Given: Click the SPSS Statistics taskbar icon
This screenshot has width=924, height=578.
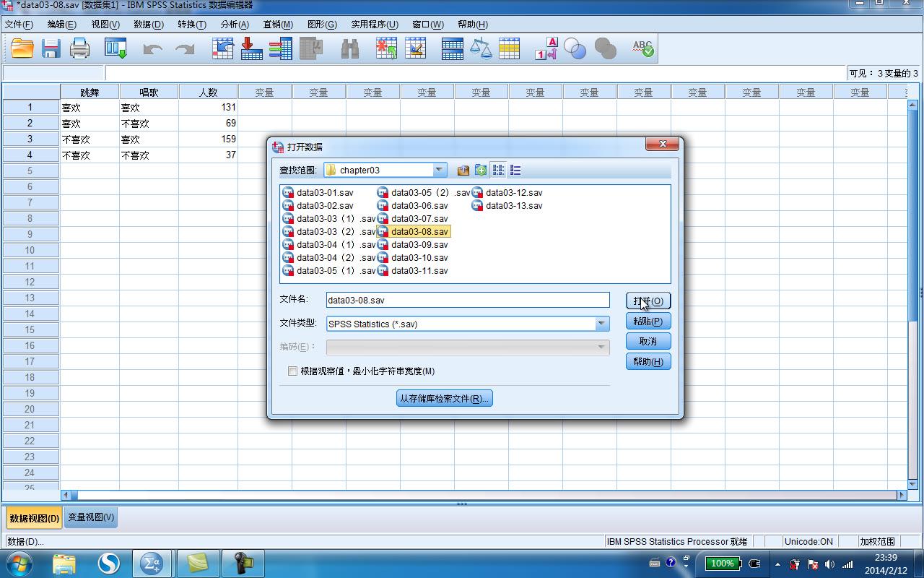Looking at the screenshot, I should (x=152, y=563).
